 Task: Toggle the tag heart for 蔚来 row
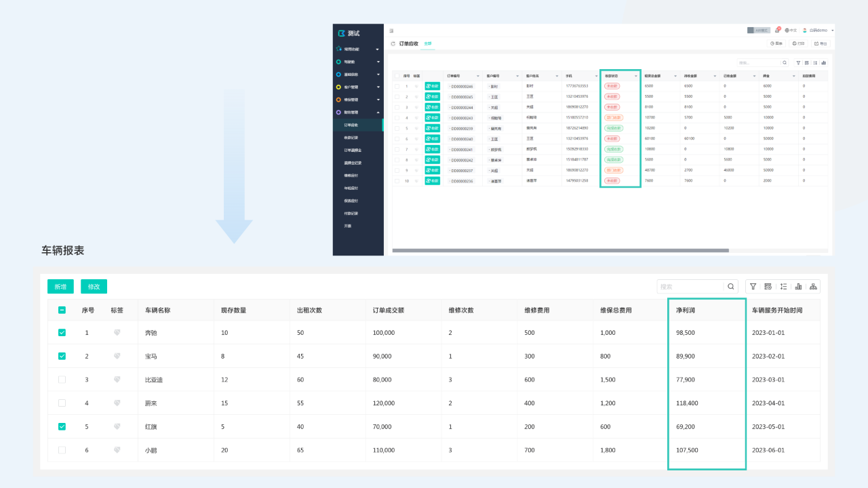pyautogui.click(x=117, y=403)
